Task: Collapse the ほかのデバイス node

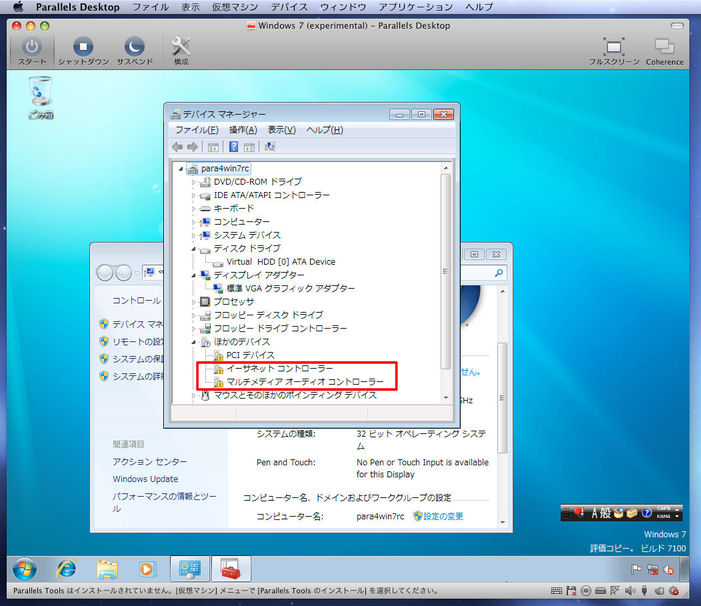Action: (x=194, y=342)
